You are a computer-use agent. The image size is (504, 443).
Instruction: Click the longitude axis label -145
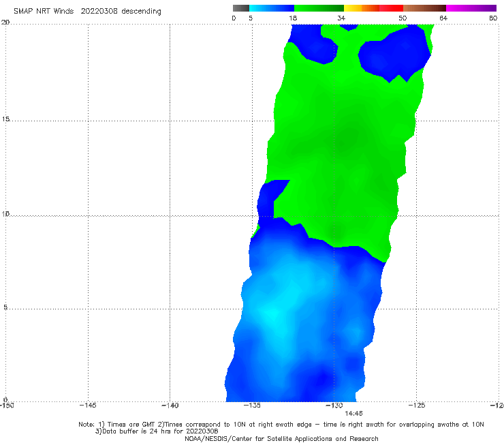pos(88,405)
